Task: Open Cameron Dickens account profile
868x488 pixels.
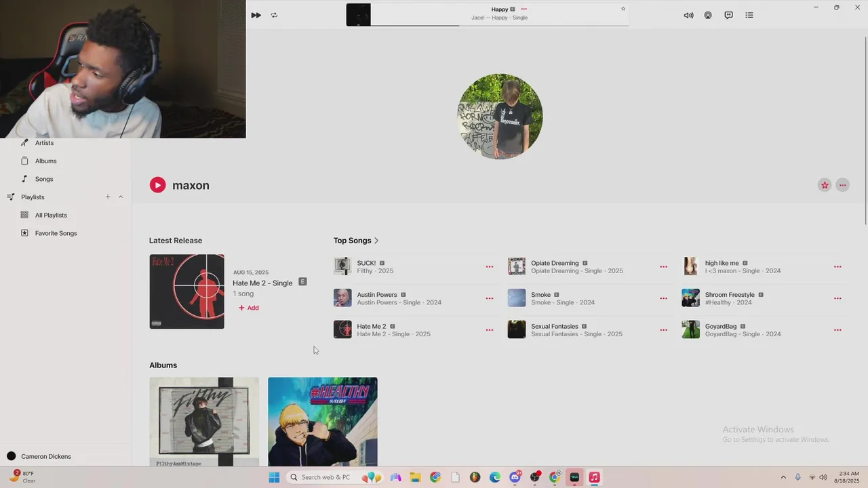Action: pyautogui.click(x=39, y=456)
